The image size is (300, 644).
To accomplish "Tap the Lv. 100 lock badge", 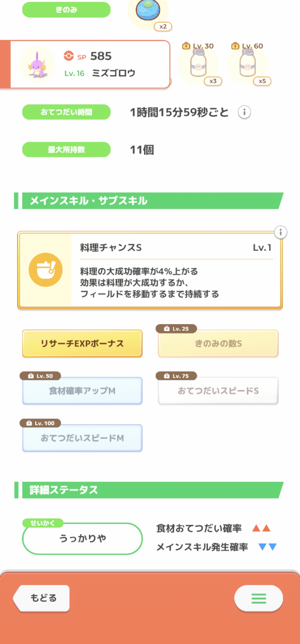I will 40,423.
